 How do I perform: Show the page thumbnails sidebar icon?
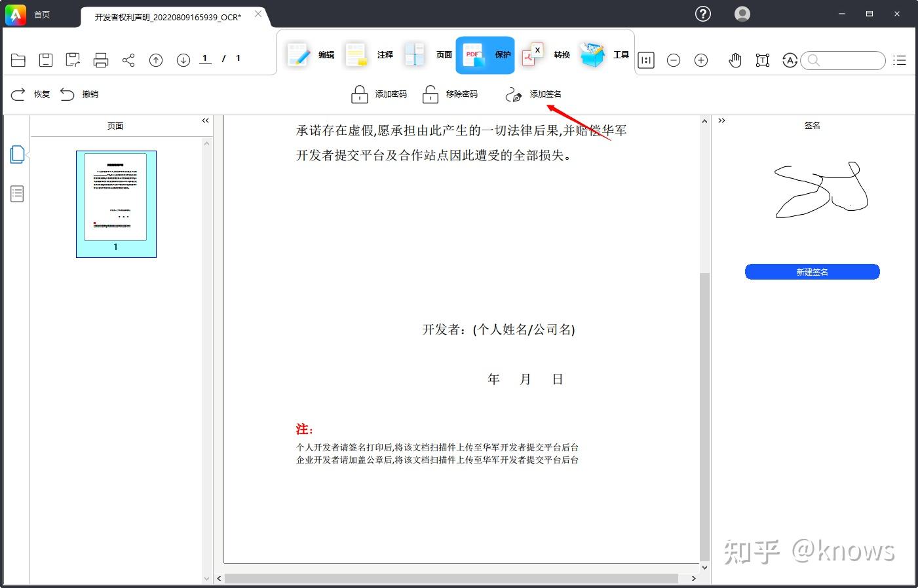18,155
